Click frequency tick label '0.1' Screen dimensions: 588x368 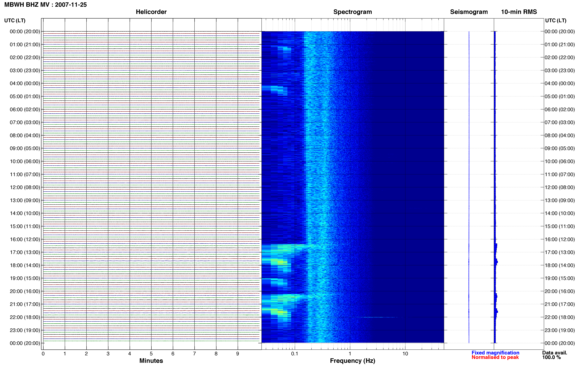[295, 354]
